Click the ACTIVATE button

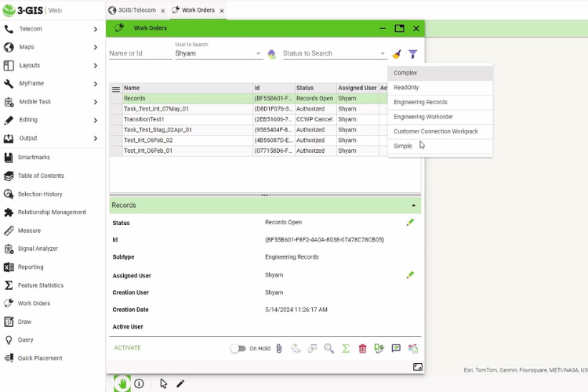pyautogui.click(x=128, y=348)
